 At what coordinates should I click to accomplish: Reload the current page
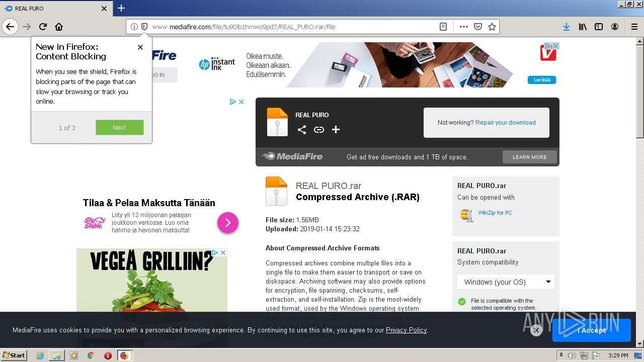tap(43, 27)
